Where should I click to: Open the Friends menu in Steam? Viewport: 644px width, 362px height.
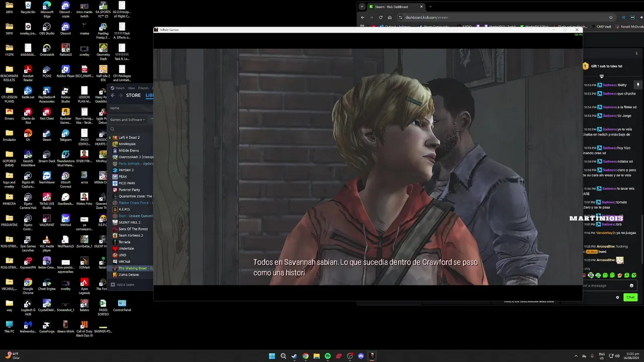tap(143, 88)
